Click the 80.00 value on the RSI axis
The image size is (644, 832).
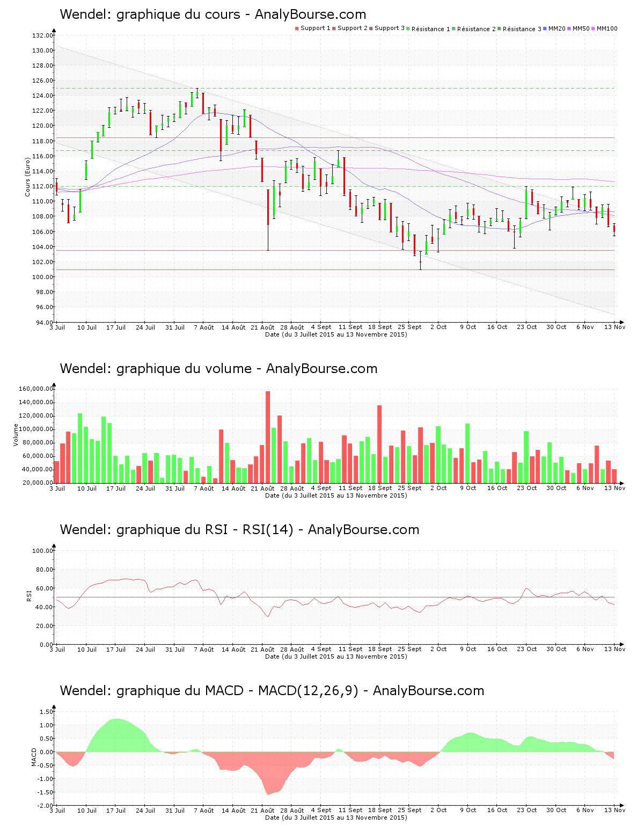click(45, 570)
